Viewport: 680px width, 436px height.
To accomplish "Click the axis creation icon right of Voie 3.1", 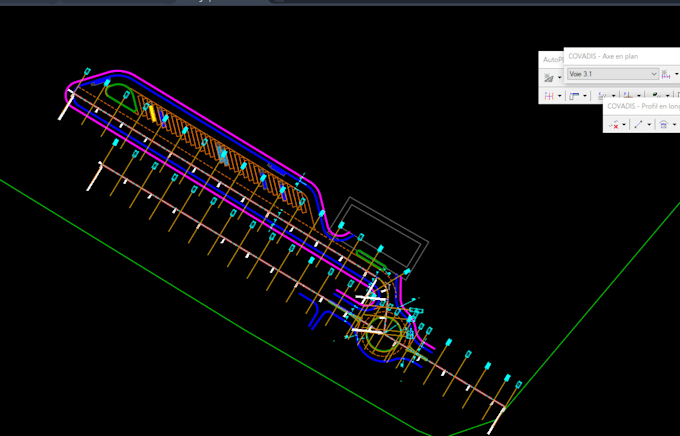I will (666, 74).
